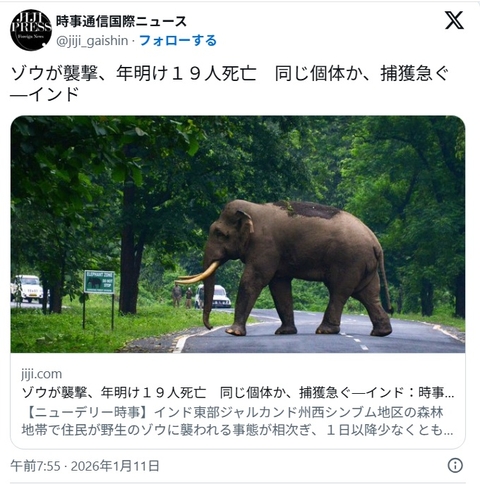
Task: Open the JIJI PRESS profile avatar
Action: 31,30
